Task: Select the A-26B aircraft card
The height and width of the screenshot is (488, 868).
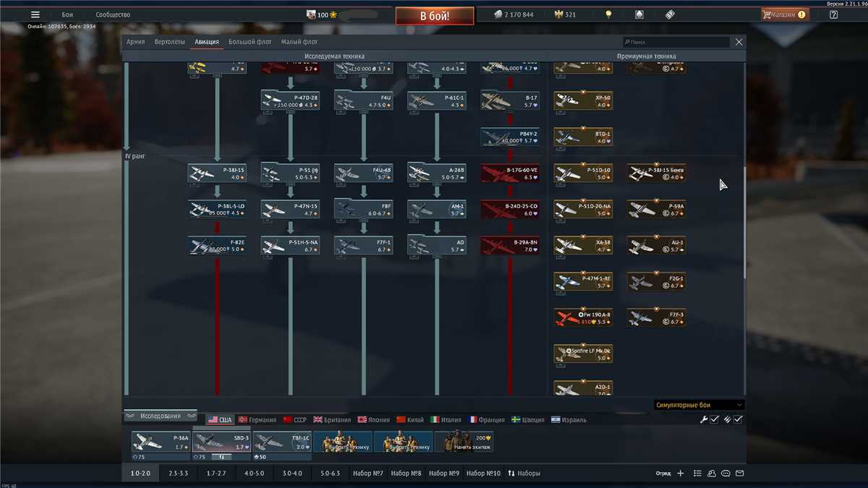Action: tap(437, 174)
